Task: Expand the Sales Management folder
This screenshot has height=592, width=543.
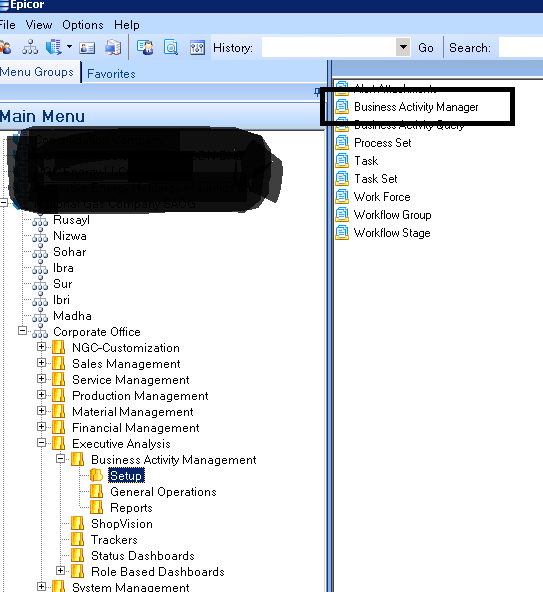Action: 42,363
